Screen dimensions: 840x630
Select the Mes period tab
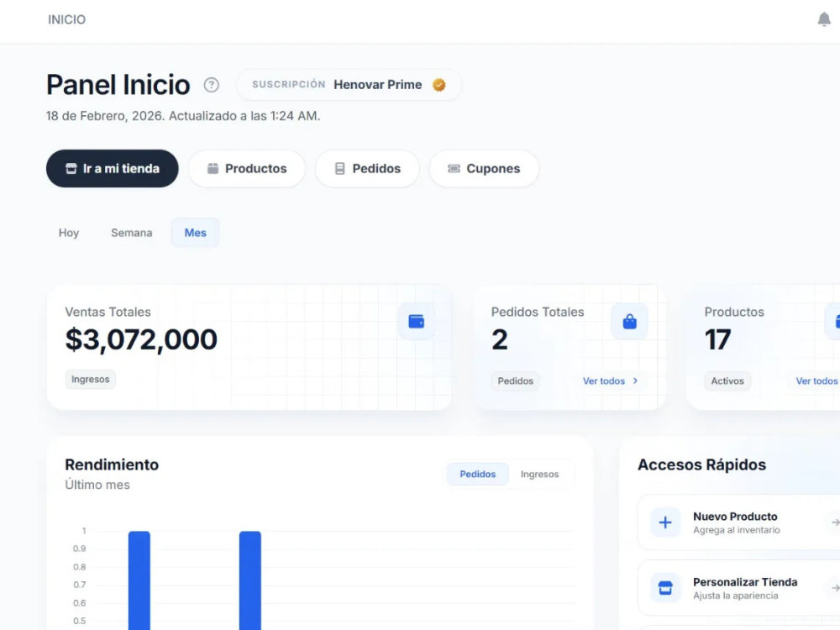click(x=195, y=233)
